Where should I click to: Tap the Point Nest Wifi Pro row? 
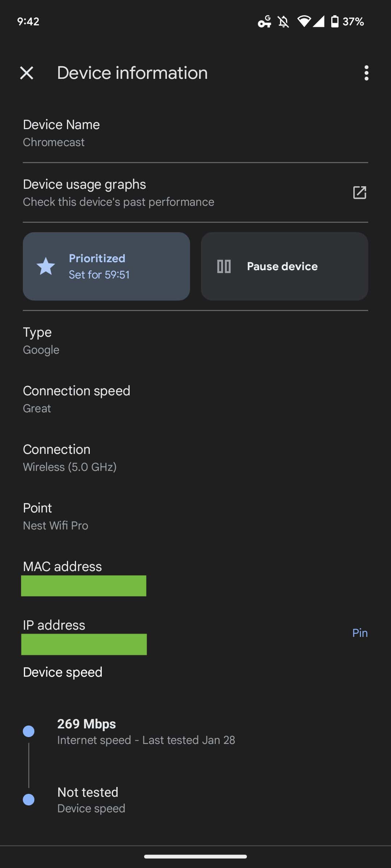[x=195, y=516]
